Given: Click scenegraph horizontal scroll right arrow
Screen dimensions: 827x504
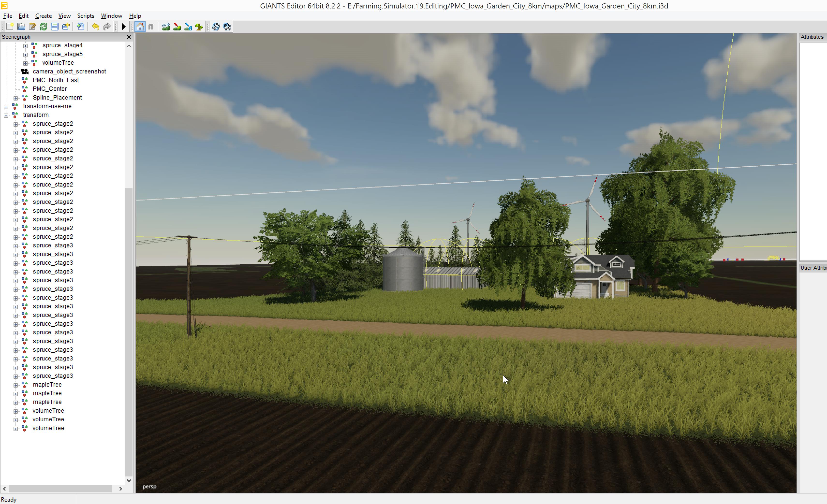Looking at the screenshot, I should coord(121,489).
